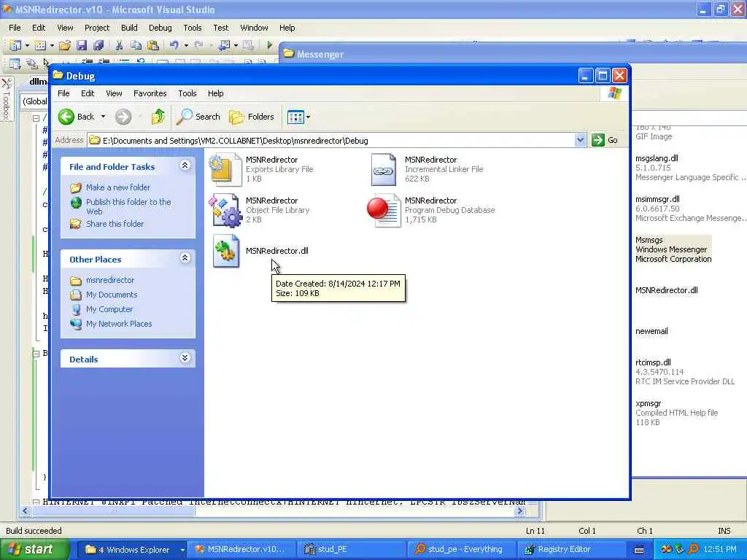Go Back in the Debug explorer window

pos(76,117)
